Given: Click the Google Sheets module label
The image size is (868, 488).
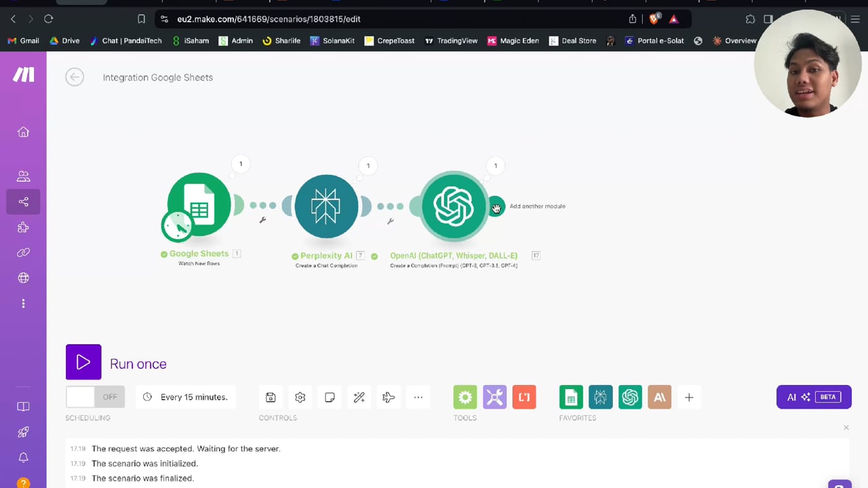Looking at the screenshot, I should click(x=199, y=253).
